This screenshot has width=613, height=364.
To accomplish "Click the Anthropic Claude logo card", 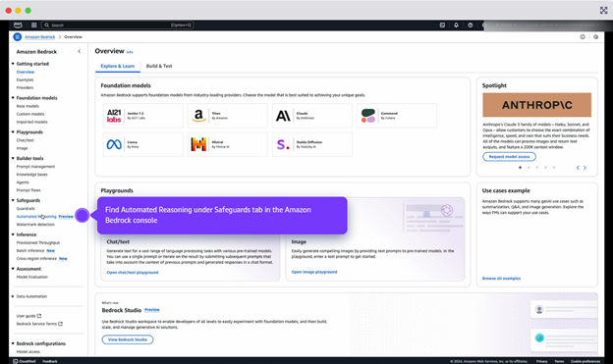I will pyautogui.click(x=312, y=116).
